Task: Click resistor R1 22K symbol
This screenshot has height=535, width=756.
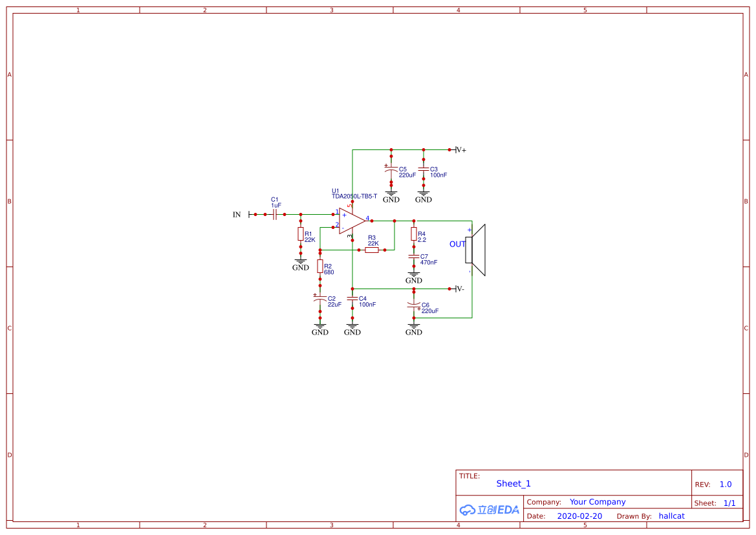Action: pyautogui.click(x=300, y=234)
